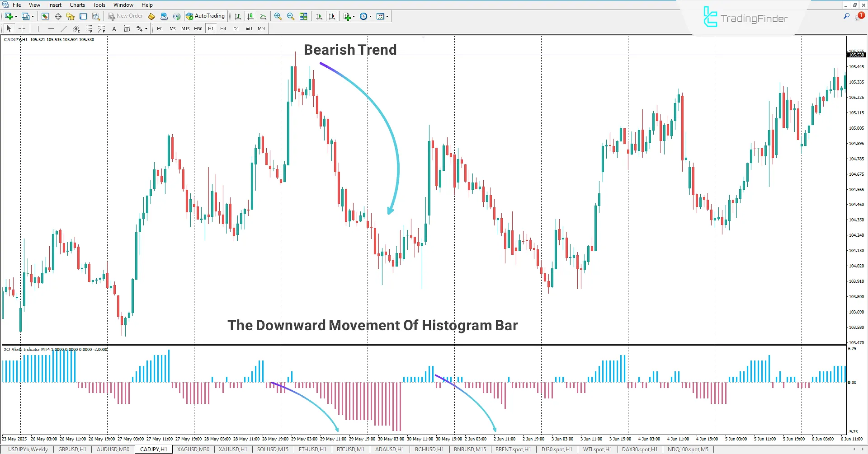
Task: Open the new chart dropdown arrow
Action: coord(16,16)
